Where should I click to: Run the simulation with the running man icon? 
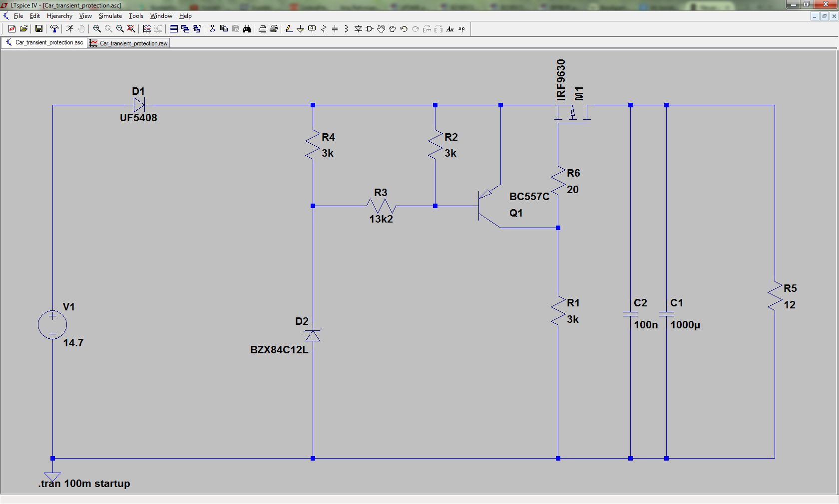click(x=69, y=29)
